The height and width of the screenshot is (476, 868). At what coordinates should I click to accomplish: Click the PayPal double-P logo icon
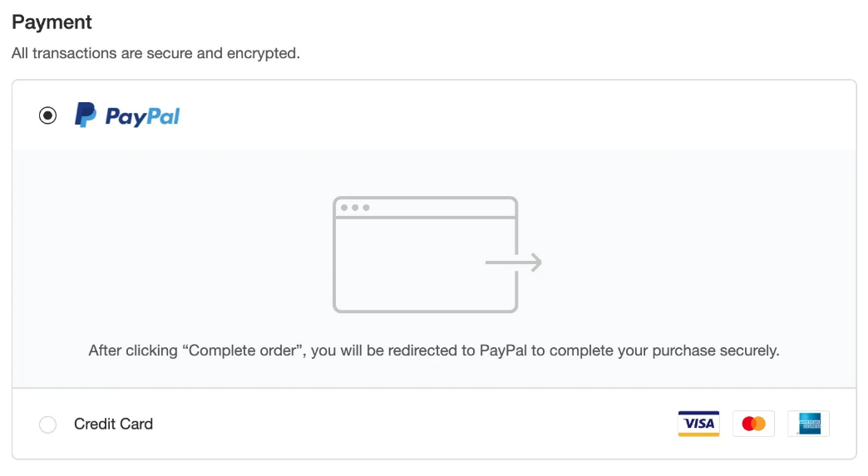click(86, 115)
